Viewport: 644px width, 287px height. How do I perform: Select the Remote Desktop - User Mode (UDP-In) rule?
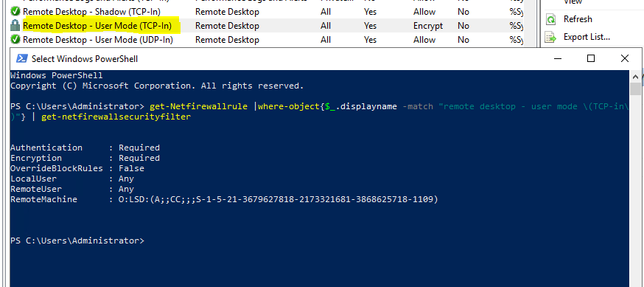click(98, 40)
